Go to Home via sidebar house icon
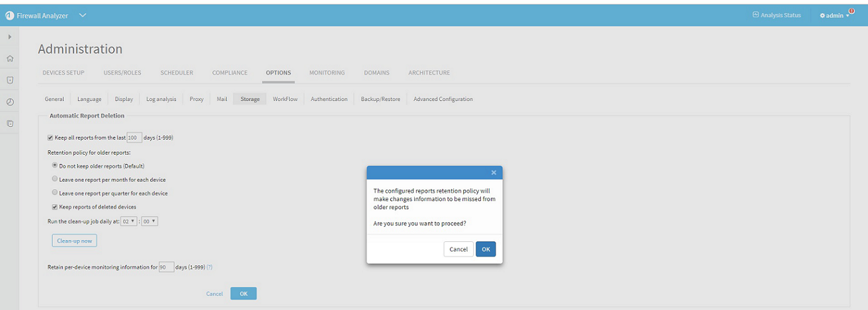Screen dimensions: 868x310 [9, 58]
